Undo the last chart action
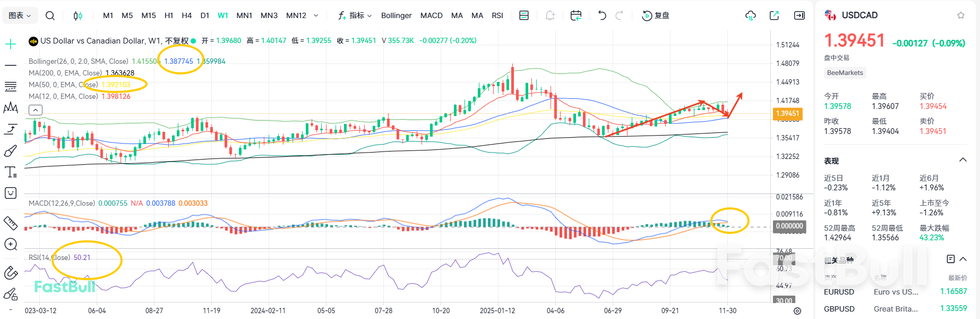Screen dimensions: 980x319 click(x=601, y=16)
